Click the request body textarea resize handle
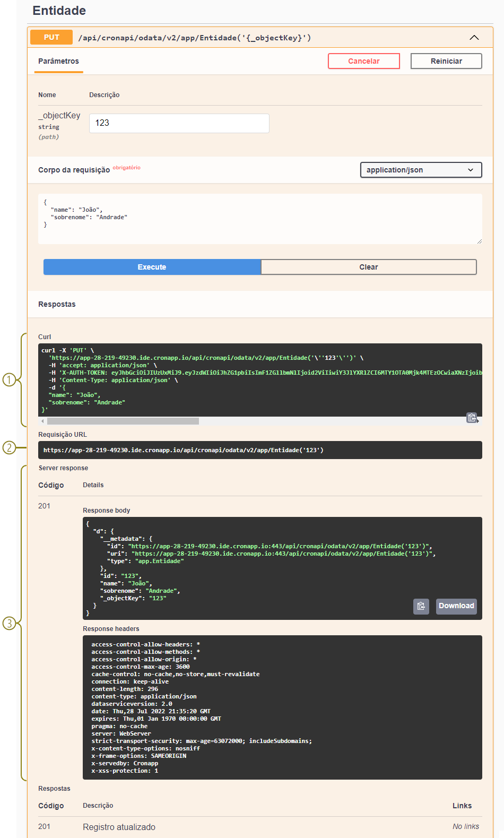 tap(479, 241)
